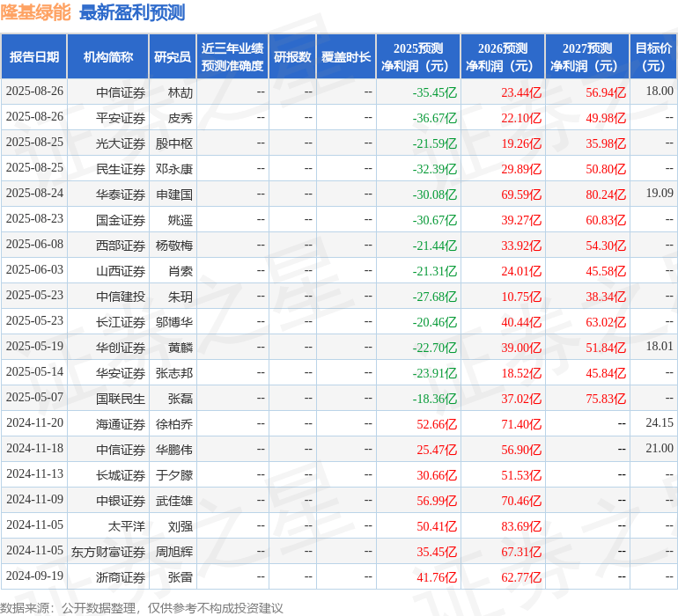The image size is (678, 616).
Task: Click the 研报数 column header
Action: (x=292, y=56)
